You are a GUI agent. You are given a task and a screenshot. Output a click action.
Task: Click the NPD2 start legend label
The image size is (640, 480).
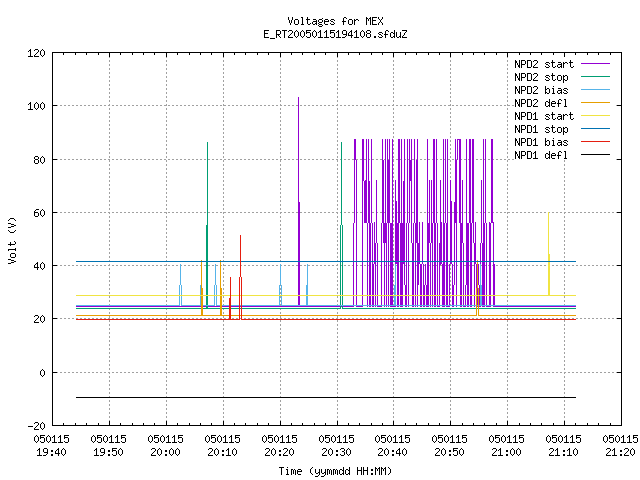(544, 64)
